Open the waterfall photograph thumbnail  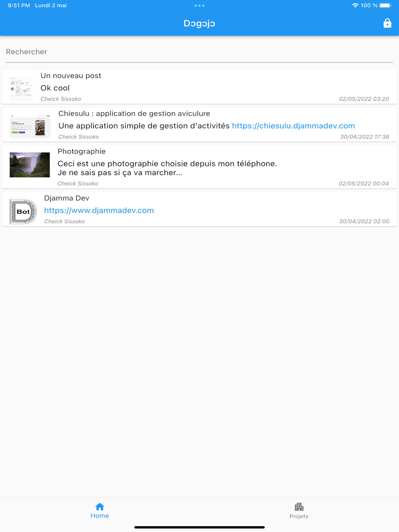[x=30, y=165]
